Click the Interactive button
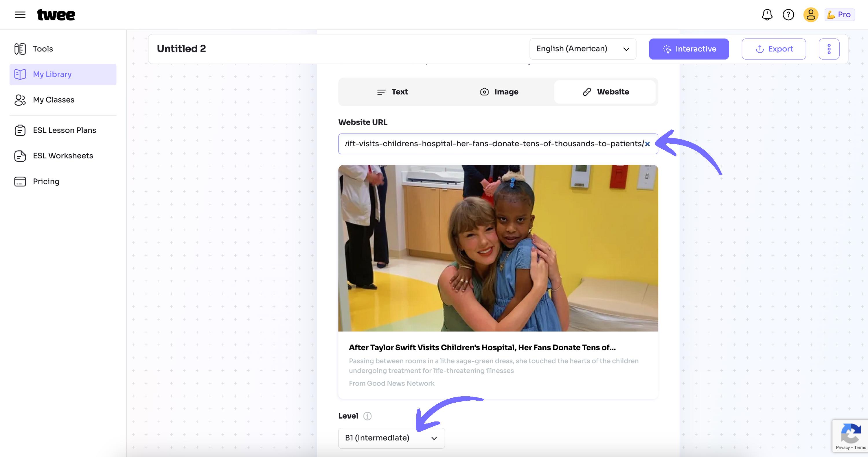The width and height of the screenshot is (868, 457). (689, 49)
